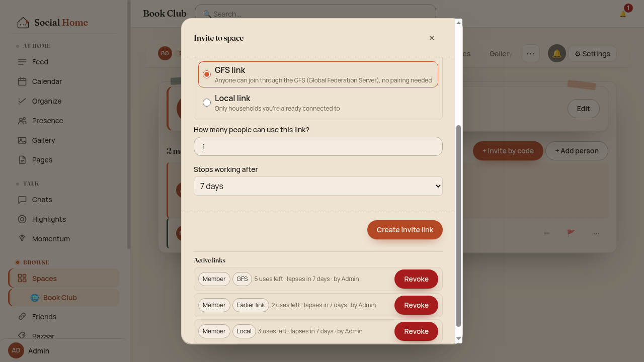The width and height of the screenshot is (644, 362).
Task: Click the notification bell with red badge
Action: coord(623,14)
